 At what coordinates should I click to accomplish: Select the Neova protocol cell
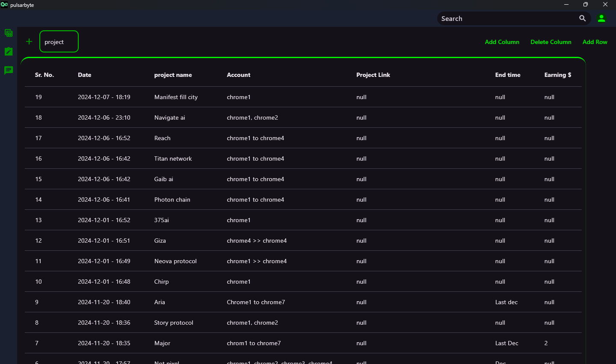click(176, 261)
